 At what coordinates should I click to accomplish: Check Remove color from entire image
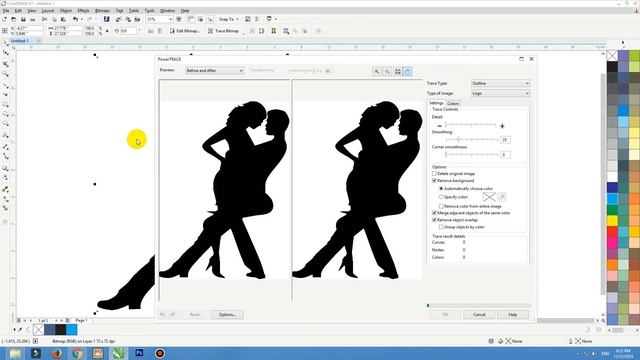pyautogui.click(x=441, y=207)
